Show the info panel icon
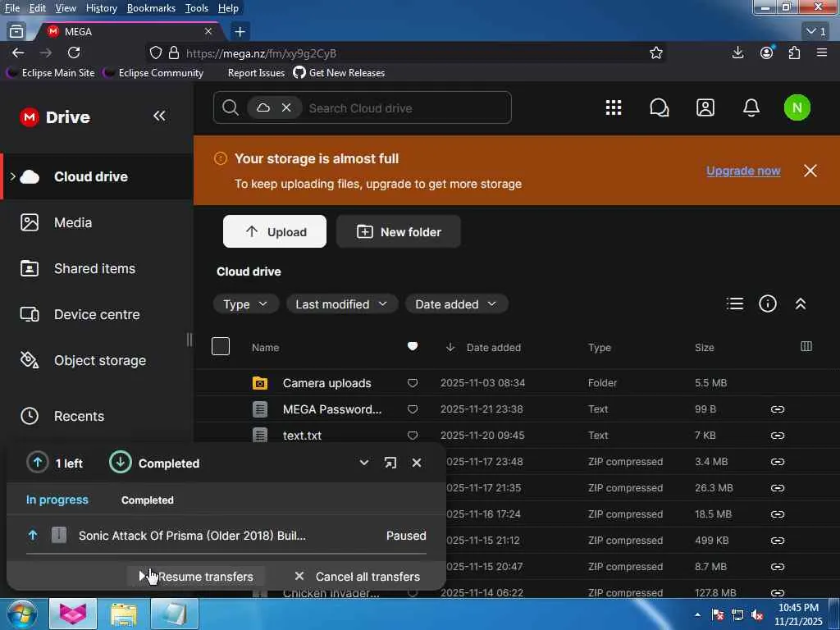Image resolution: width=840 pixels, height=630 pixels. 767,304
